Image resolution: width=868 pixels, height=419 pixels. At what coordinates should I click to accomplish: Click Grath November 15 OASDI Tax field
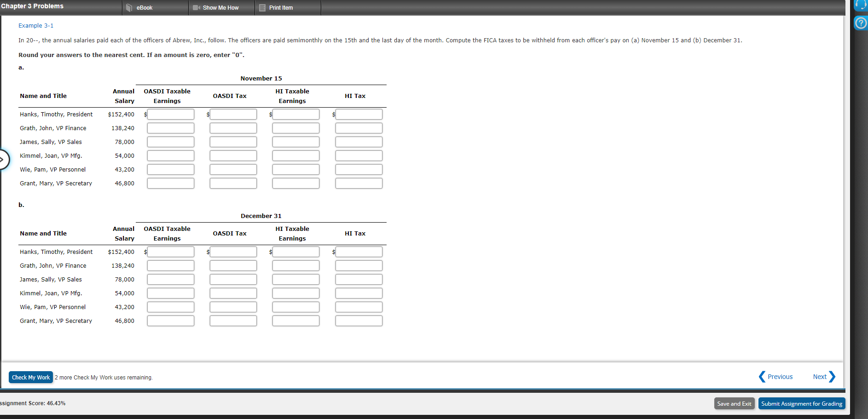233,128
